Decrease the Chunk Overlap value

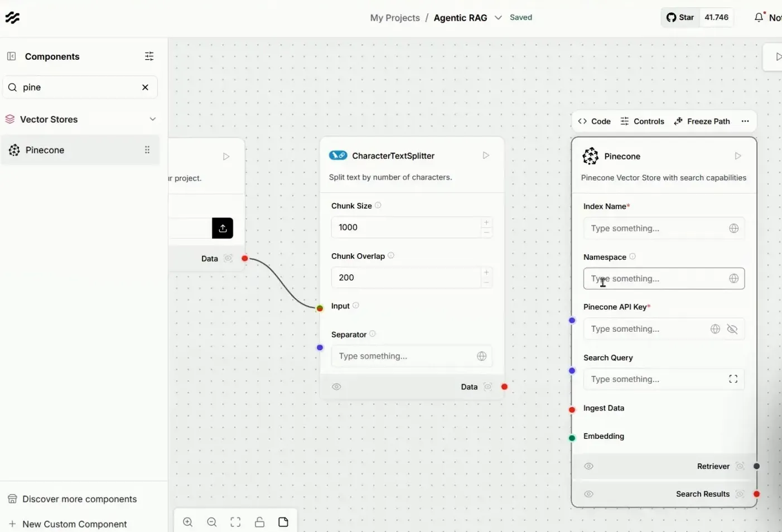click(486, 283)
